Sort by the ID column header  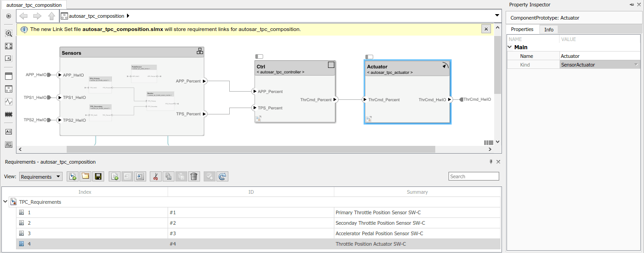[251, 192]
